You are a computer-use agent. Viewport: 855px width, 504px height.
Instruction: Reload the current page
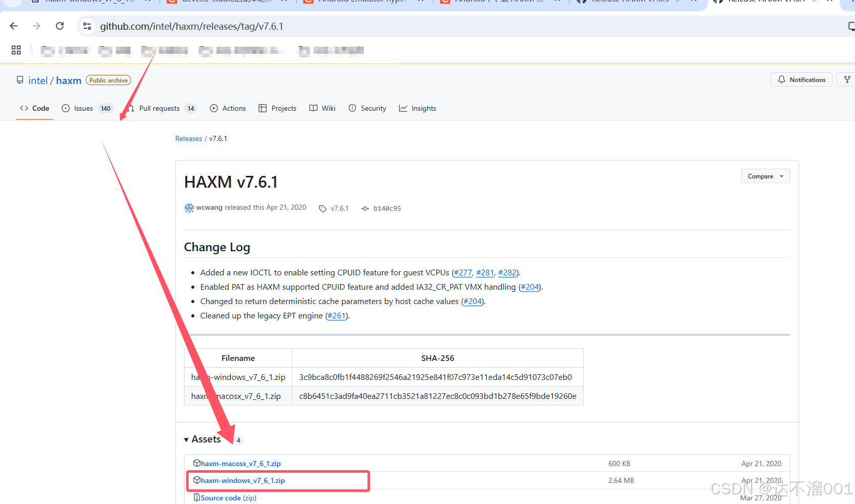pyautogui.click(x=60, y=26)
